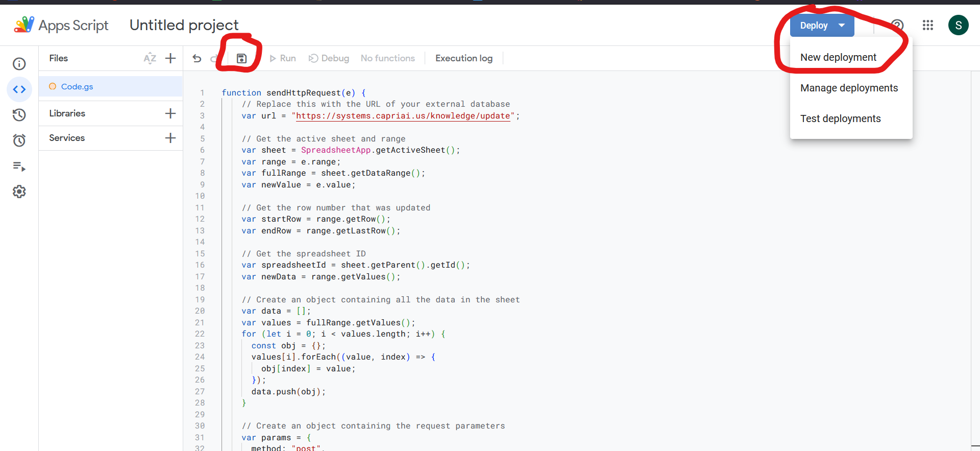This screenshot has width=980, height=451.
Task: Open Project History icon in sidebar
Action: [x=19, y=115]
